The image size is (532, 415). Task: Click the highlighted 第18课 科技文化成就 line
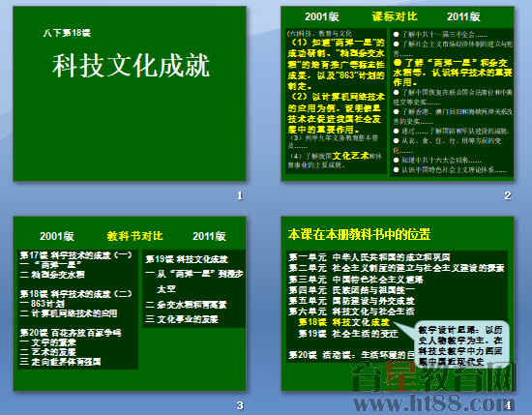(x=344, y=322)
